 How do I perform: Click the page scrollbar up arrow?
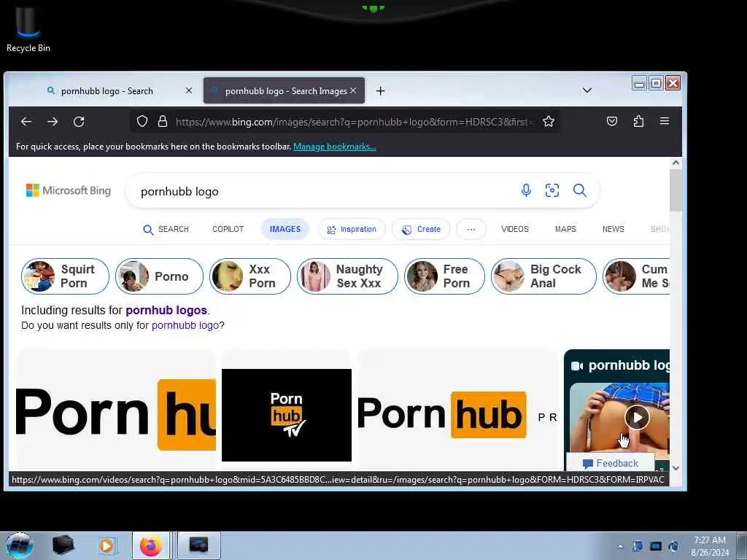tap(676, 163)
